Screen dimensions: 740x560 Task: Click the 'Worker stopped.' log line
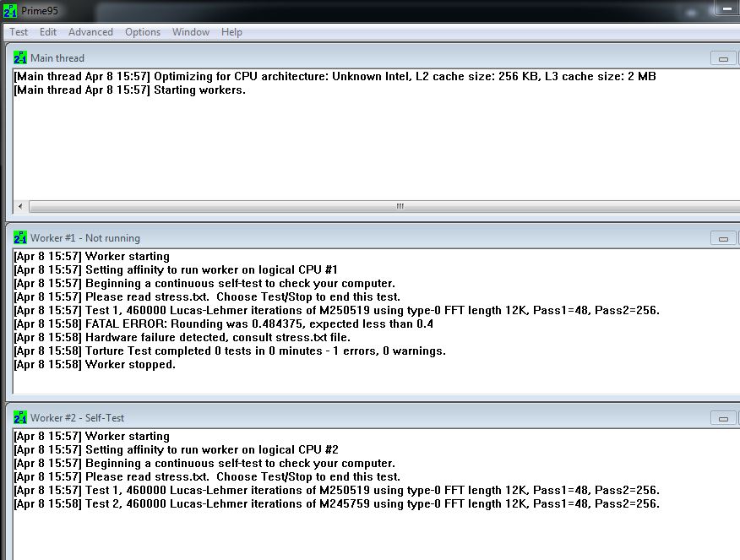[95, 364]
